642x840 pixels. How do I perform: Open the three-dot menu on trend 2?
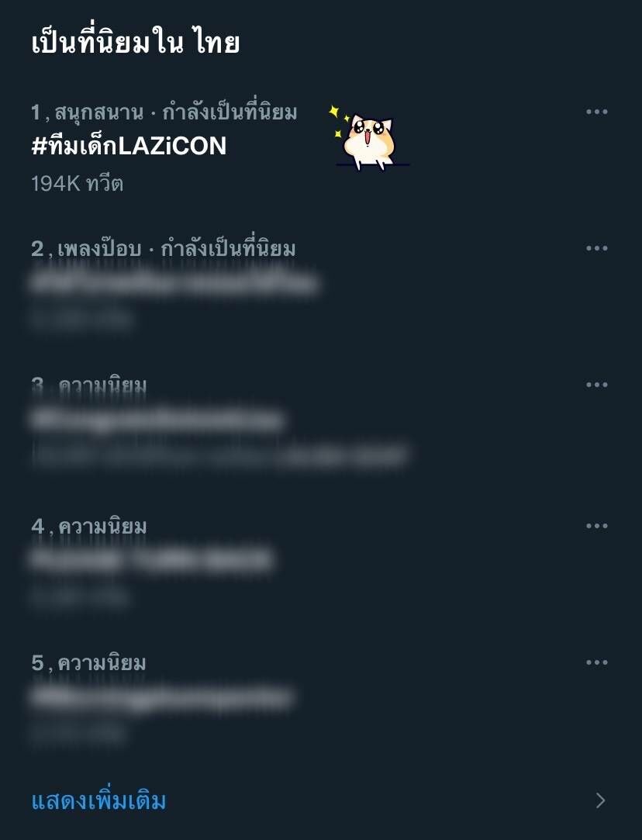596,248
